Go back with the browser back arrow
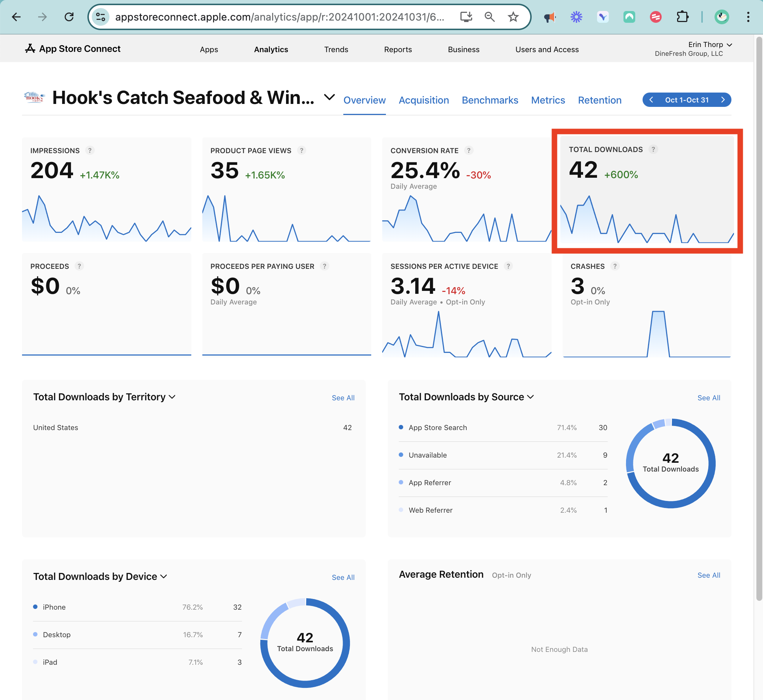The height and width of the screenshot is (700, 763). [x=16, y=17]
